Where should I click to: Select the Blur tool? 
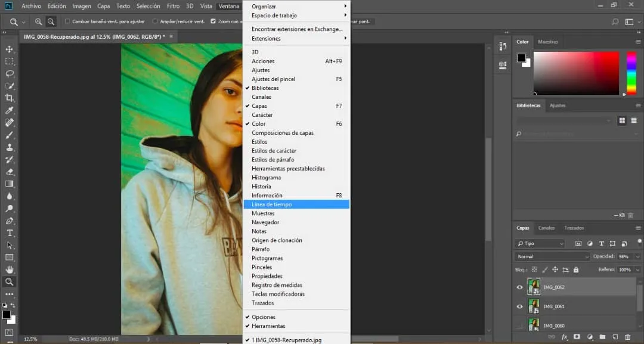9,196
